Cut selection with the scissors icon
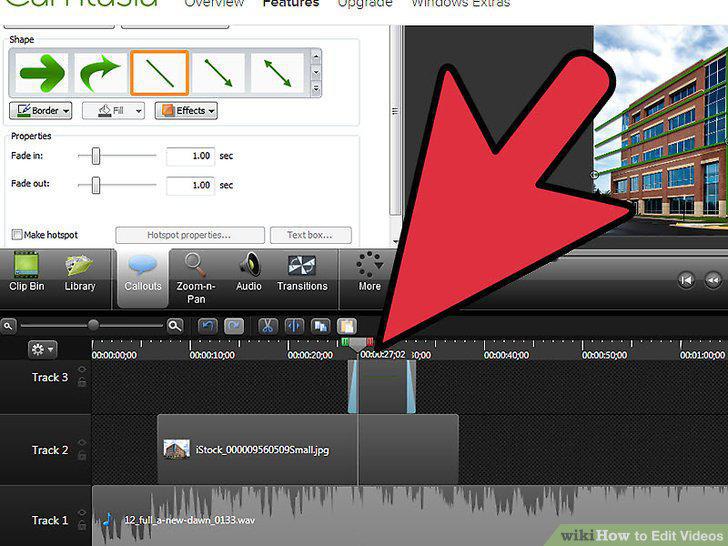The image size is (728, 546). [x=267, y=326]
